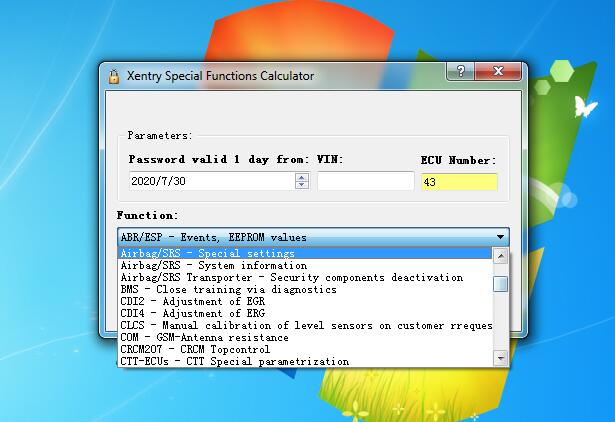Screen dimensions: 615x422
Task: Click the yellow ECU Number field
Action: coord(459,182)
